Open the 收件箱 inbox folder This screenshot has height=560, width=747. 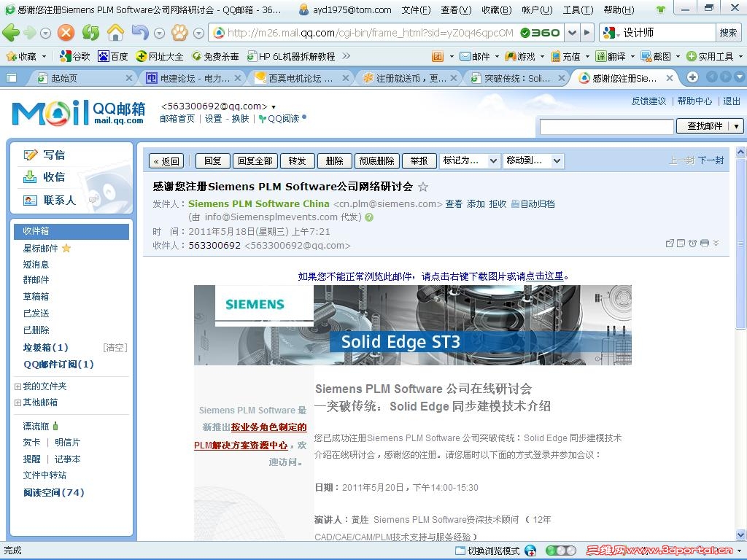tap(71, 231)
